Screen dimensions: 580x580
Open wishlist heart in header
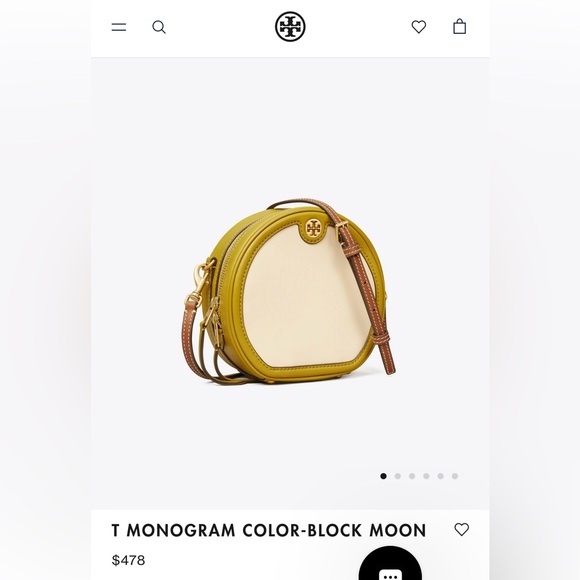point(419,27)
